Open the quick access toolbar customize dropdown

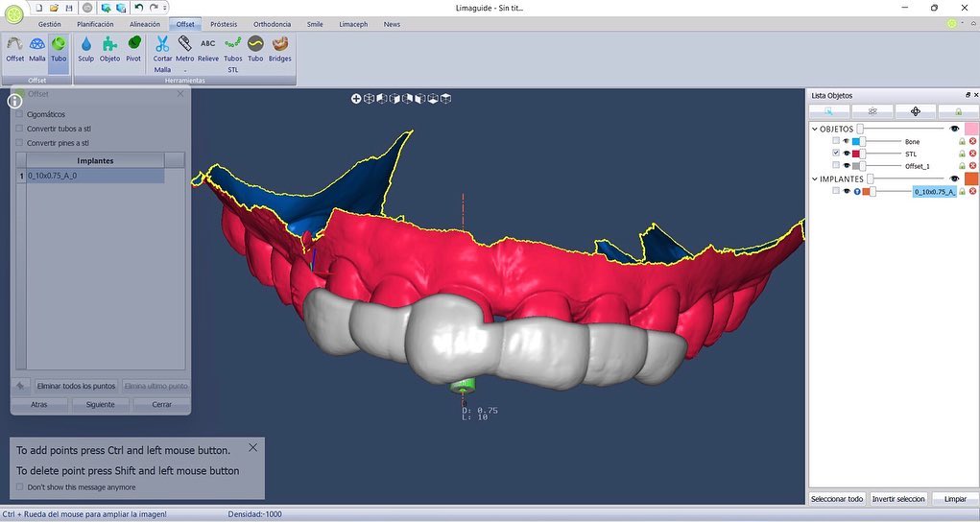165,8
